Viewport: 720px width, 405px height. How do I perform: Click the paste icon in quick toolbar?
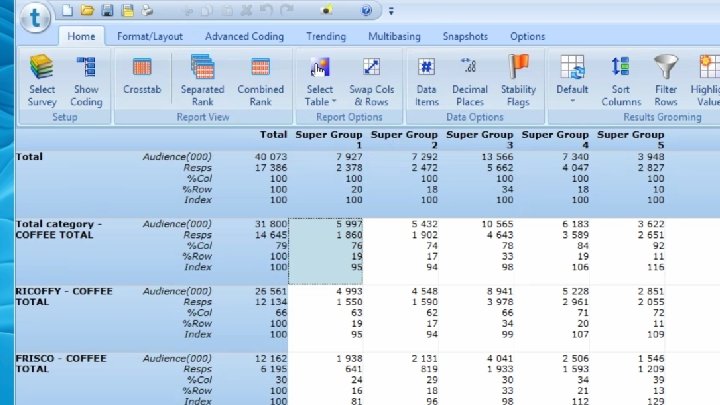pyautogui.click(x=227, y=11)
